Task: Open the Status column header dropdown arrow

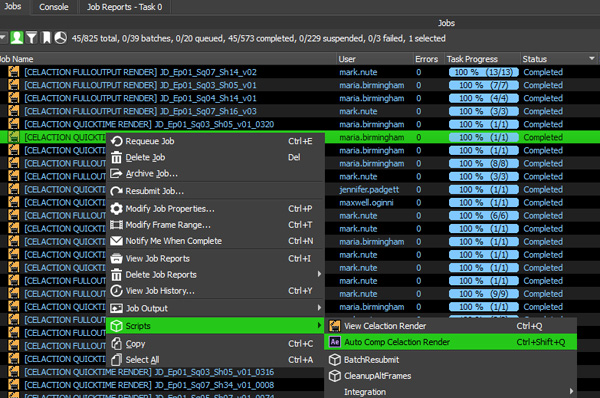Action: coord(592,59)
